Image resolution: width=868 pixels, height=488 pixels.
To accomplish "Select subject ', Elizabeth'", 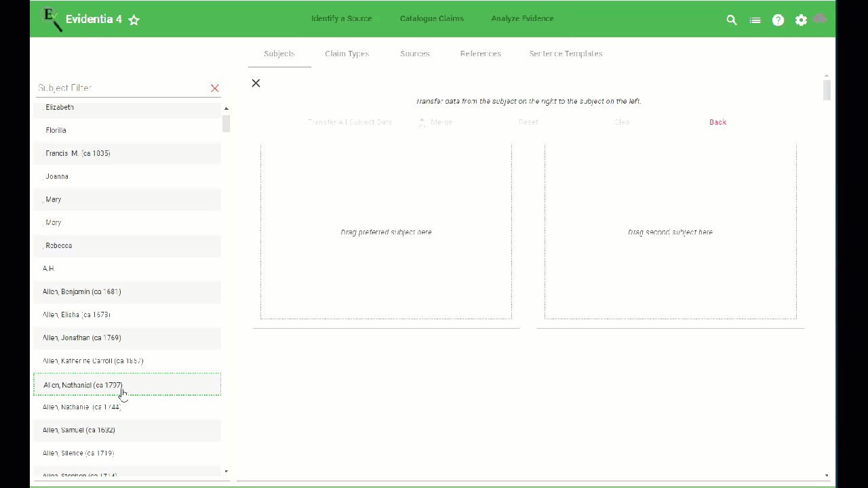I will coord(127,108).
